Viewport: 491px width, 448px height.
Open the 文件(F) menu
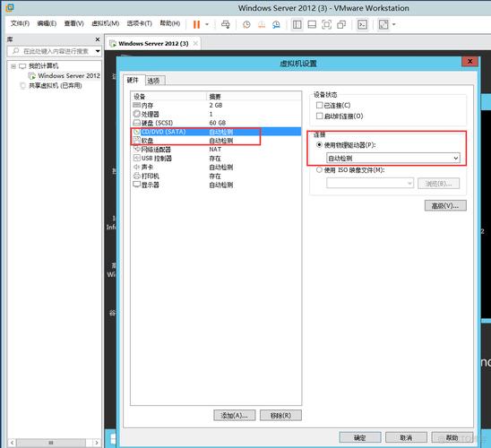pyautogui.click(x=20, y=23)
